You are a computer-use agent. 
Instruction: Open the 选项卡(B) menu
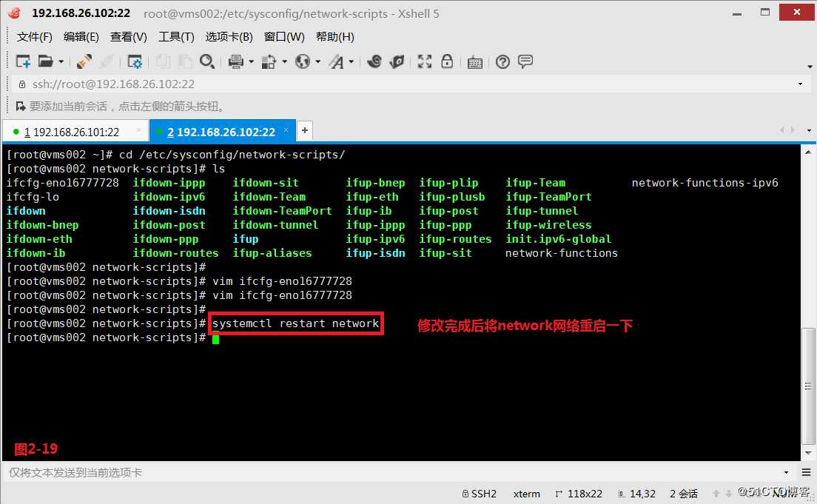[229, 37]
